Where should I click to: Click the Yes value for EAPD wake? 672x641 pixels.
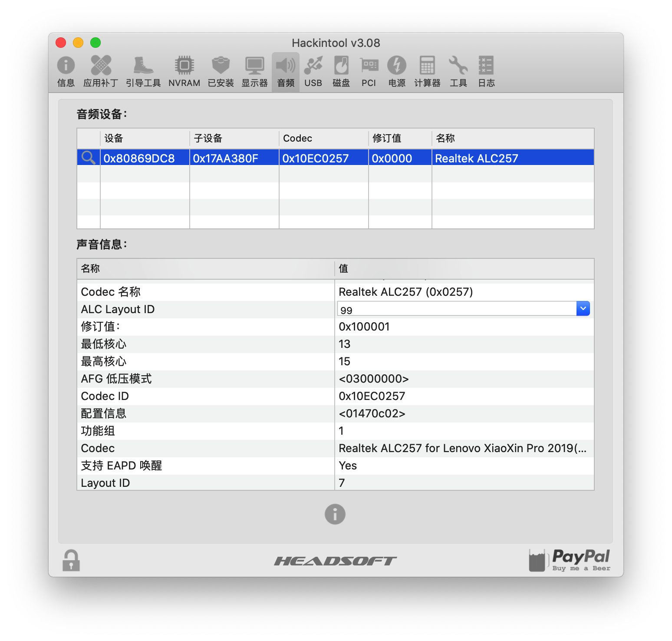pyautogui.click(x=348, y=466)
